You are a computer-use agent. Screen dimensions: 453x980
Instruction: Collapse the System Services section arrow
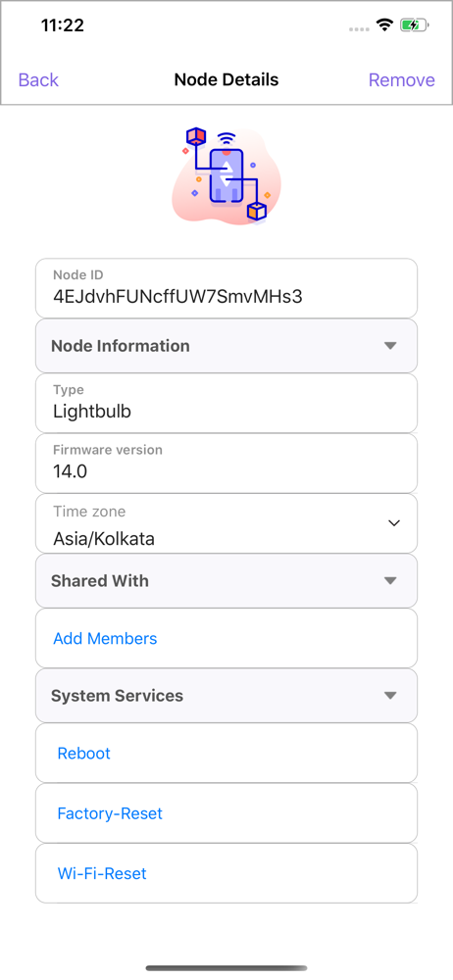pyautogui.click(x=390, y=696)
